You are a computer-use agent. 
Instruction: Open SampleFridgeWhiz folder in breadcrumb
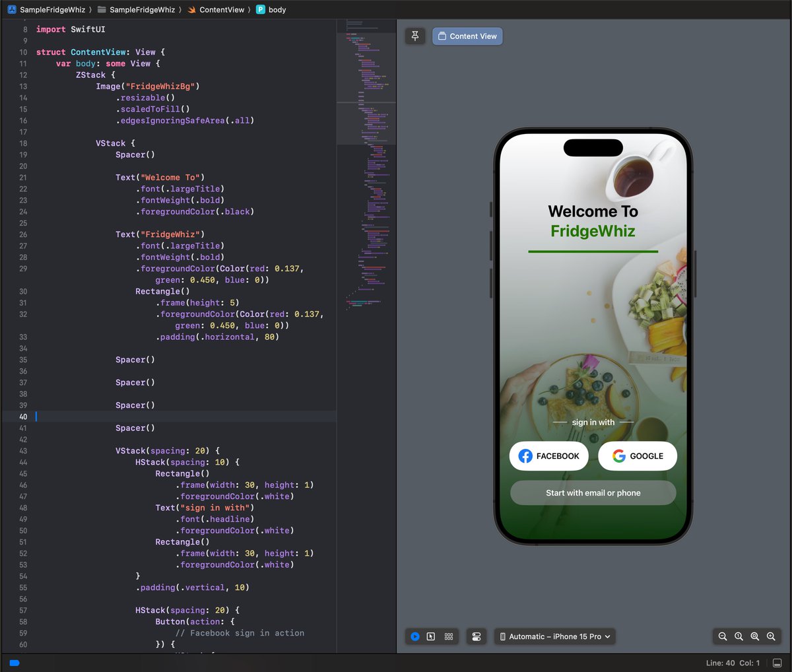[143, 10]
